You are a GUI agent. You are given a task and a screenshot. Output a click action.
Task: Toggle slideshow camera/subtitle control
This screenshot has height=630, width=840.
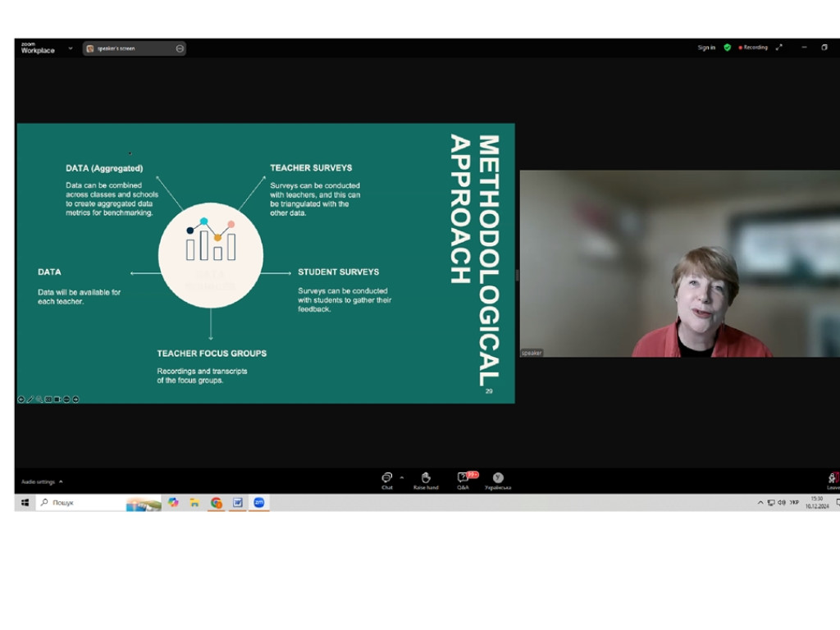pos(57,399)
